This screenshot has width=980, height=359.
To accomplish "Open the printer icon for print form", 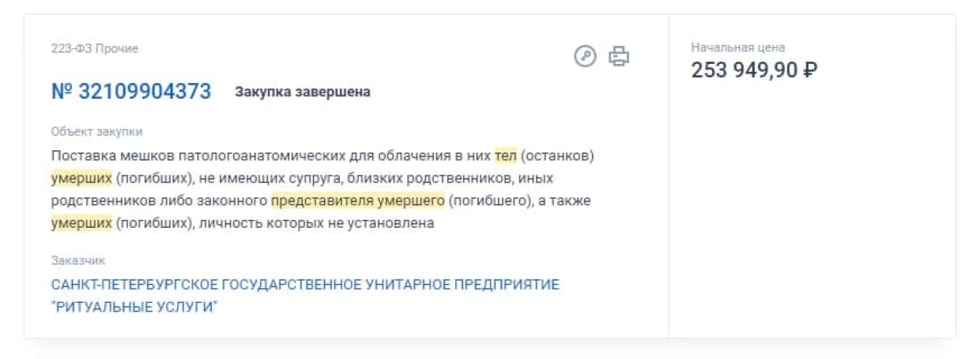I will [x=619, y=57].
